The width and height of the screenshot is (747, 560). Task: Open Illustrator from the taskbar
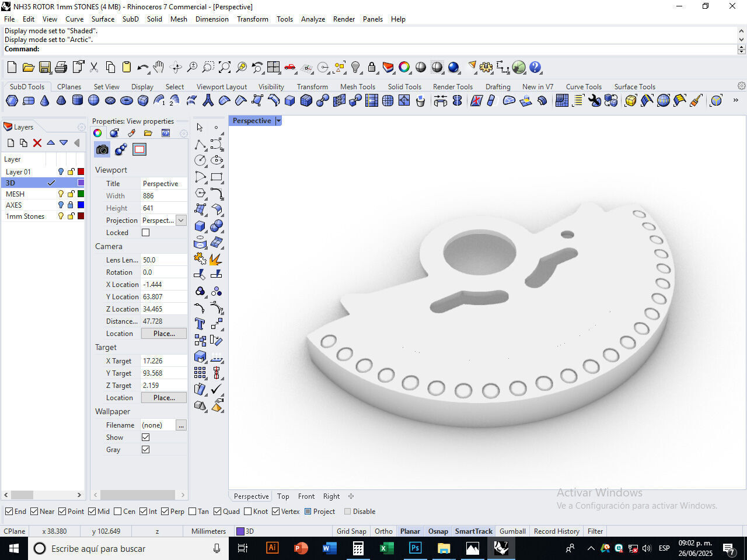pyautogui.click(x=272, y=548)
